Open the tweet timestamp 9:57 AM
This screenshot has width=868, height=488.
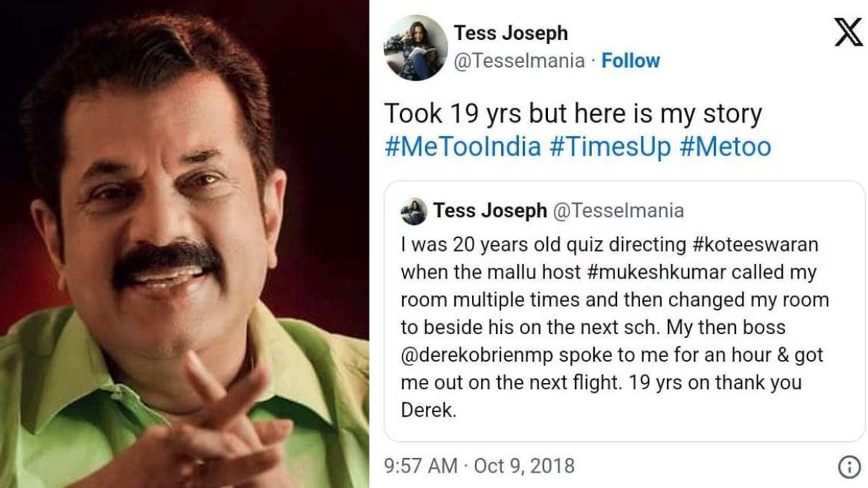point(420,466)
